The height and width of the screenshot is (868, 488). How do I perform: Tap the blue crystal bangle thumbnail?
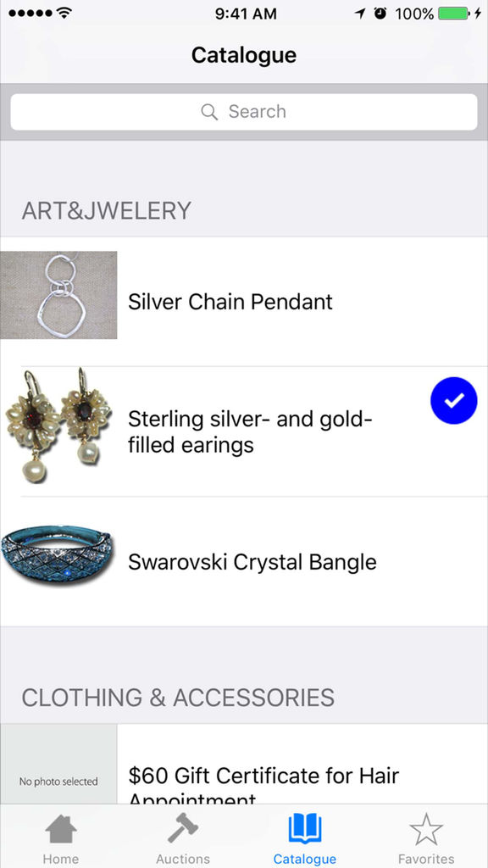(x=58, y=556)
